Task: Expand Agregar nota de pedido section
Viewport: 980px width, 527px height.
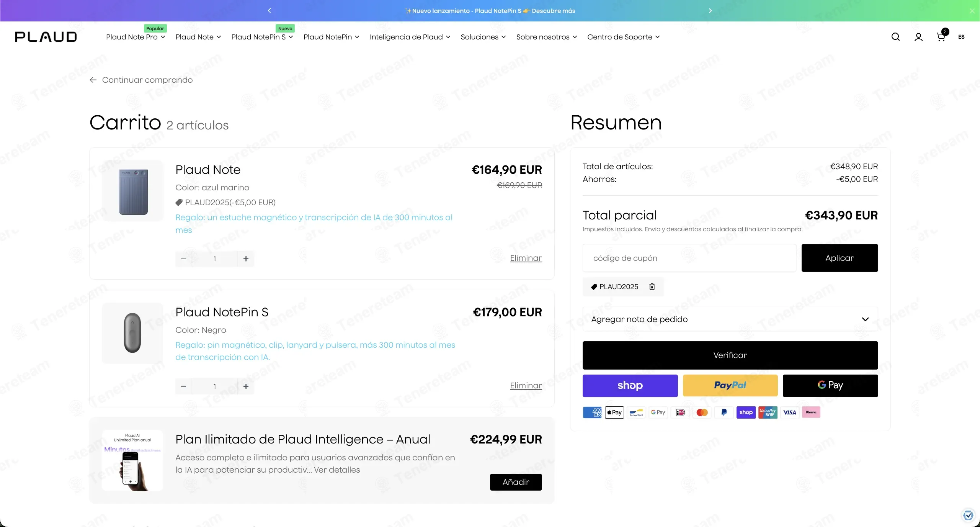Action: pos(730,319)
